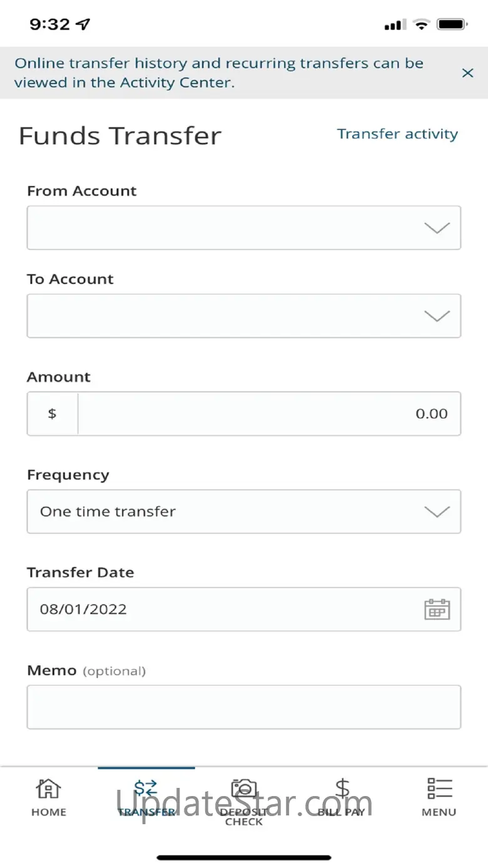
Task: Click into the Amount input field
Action: (269, 414)
